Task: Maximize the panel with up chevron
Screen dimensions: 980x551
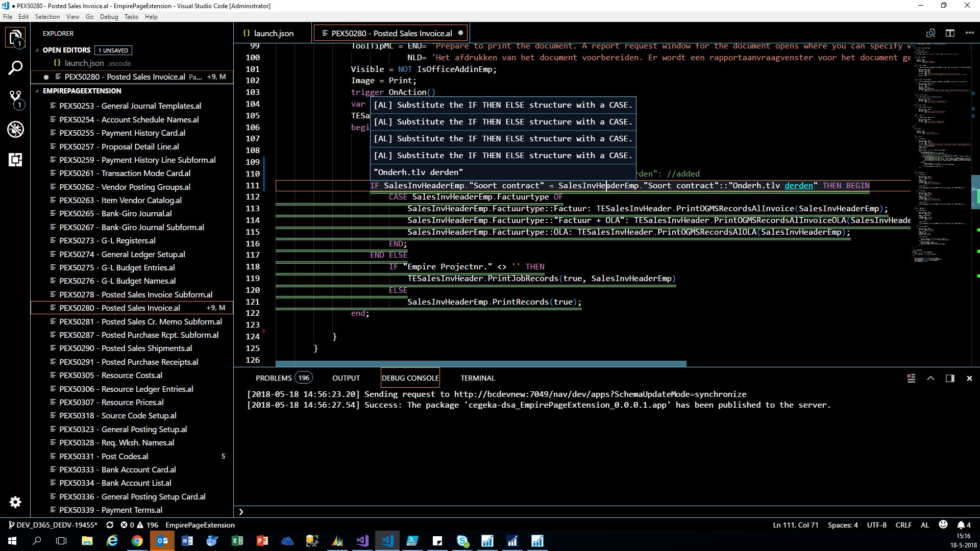Action: pos(930,378)
